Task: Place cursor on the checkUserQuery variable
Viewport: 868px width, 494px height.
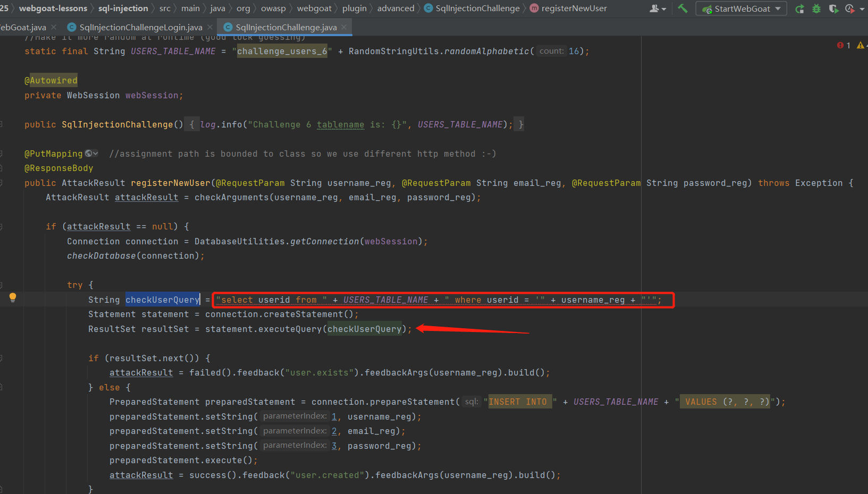Action: [x=162, y=299]
